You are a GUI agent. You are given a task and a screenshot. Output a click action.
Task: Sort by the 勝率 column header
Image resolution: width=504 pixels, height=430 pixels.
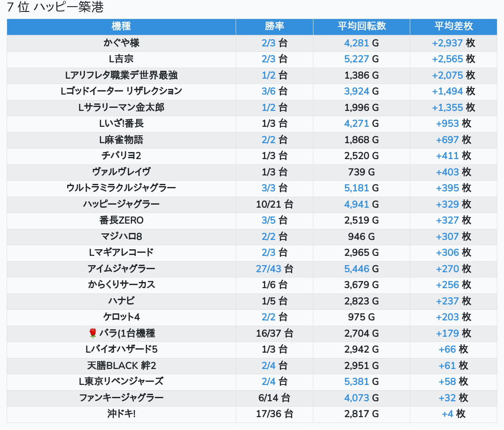274,27
